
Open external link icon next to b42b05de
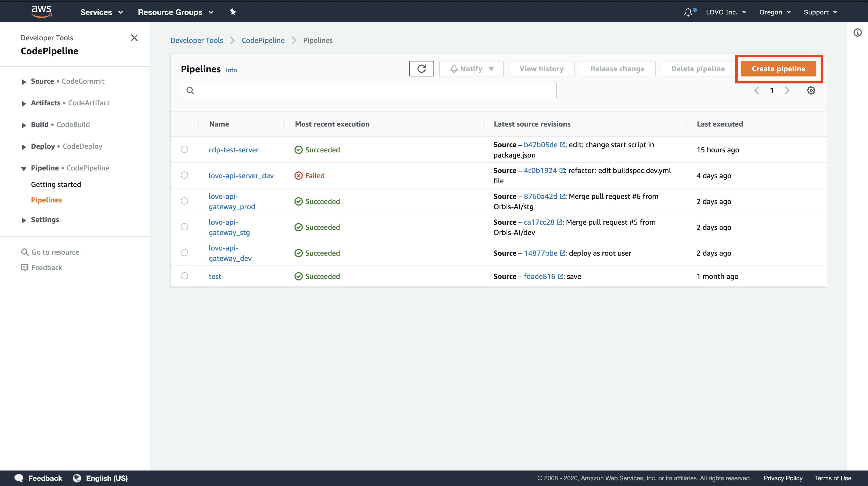click(x=562, y=145)
